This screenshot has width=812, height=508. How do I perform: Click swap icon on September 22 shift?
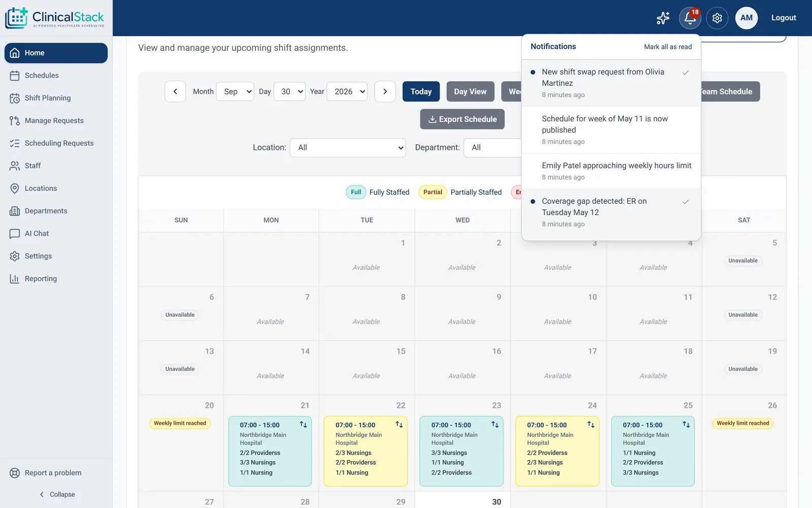pos(399,425)
